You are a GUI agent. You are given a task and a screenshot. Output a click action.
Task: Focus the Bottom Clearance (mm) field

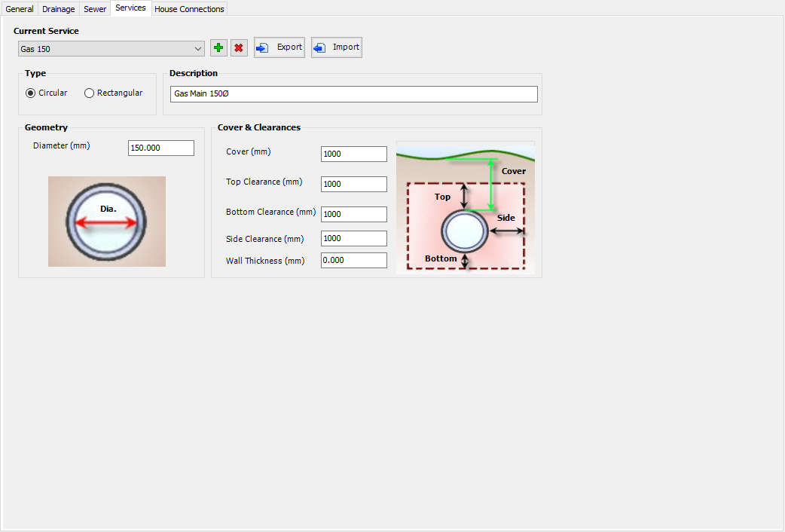point(354,214)
